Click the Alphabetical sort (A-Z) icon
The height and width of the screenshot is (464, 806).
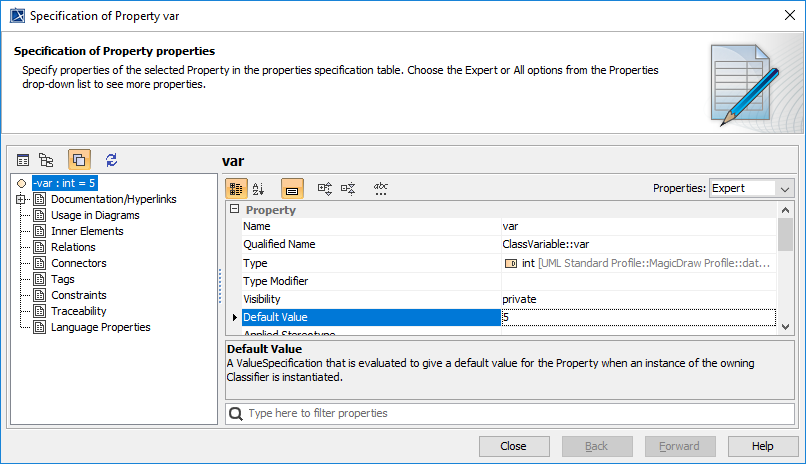(x=258, y=188)
